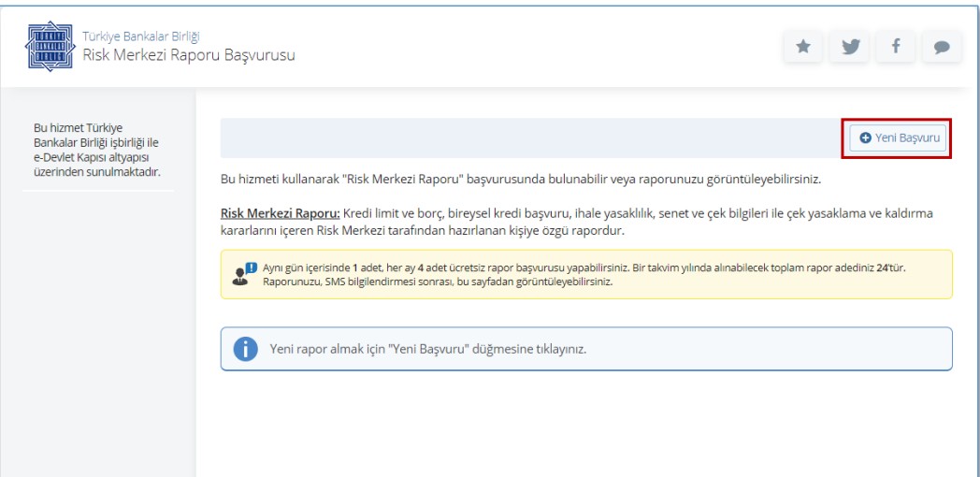This screenshot has height=477, width=980.
Task: Open the Türkiye Bankalar Birliği link
Action: pyautogui.click(x=141, y=36)
